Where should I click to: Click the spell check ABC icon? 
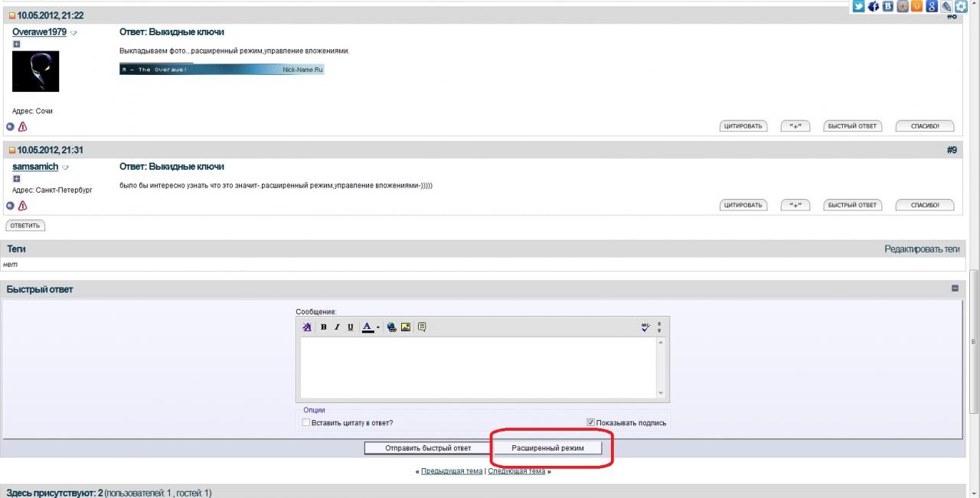pyautogui.click(x=645, y=327)
